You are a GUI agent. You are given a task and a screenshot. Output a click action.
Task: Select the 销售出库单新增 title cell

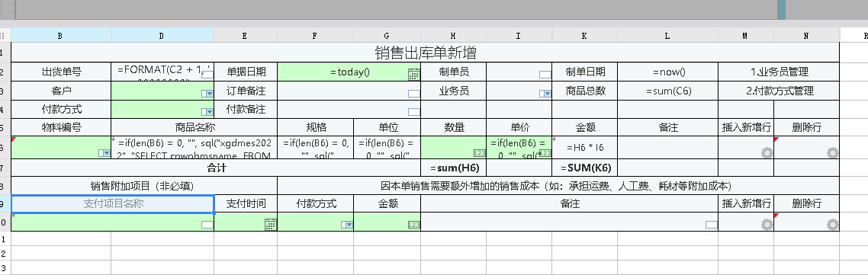click(x=425, y=53)
